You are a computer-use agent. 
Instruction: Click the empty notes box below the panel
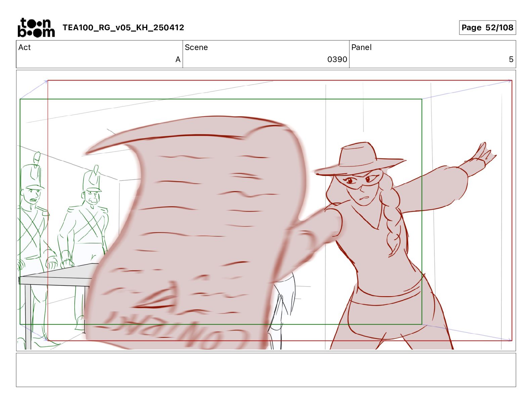pos(266,370)
